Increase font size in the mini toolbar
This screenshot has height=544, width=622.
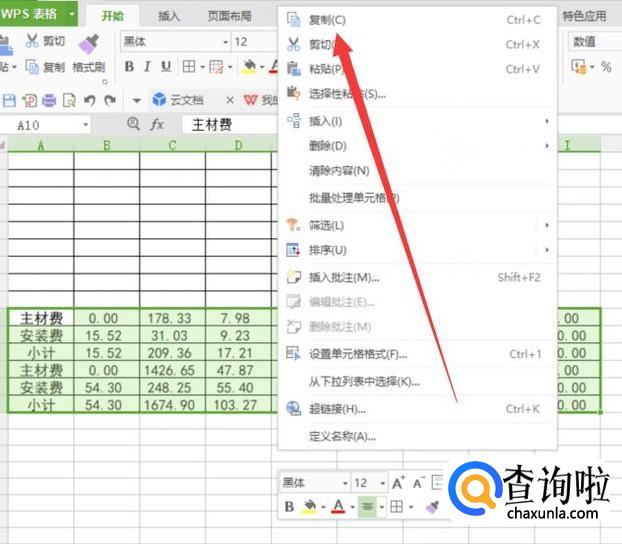[398, 483]
